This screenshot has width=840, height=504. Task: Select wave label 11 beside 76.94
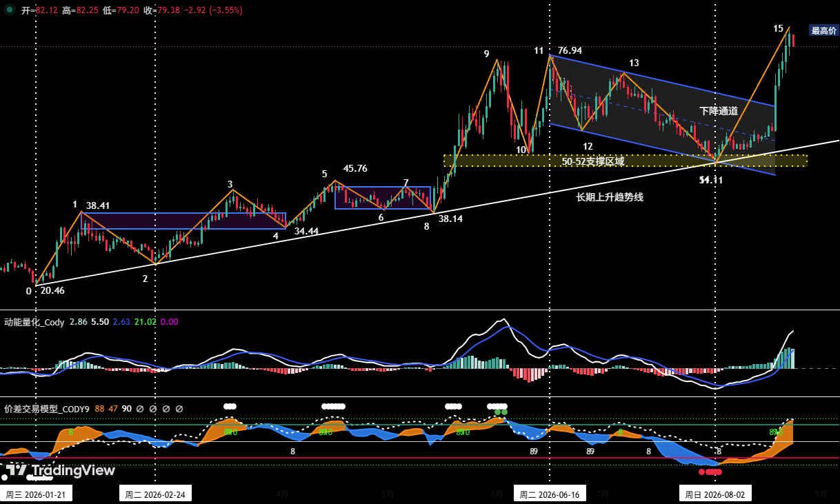tap(539, 50)
